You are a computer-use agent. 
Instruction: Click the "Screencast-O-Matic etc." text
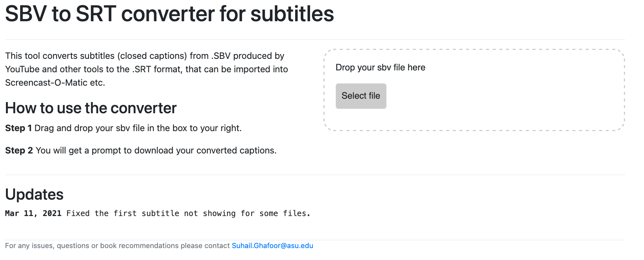point(55,83)
